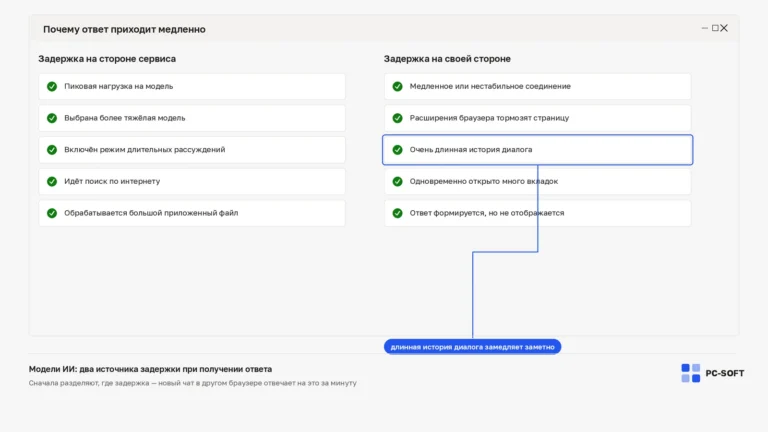768x432 pixels.
Task: Toggle checkmark beside Выбрана более тяжёлая модель
Action: [x=52, y=118]
